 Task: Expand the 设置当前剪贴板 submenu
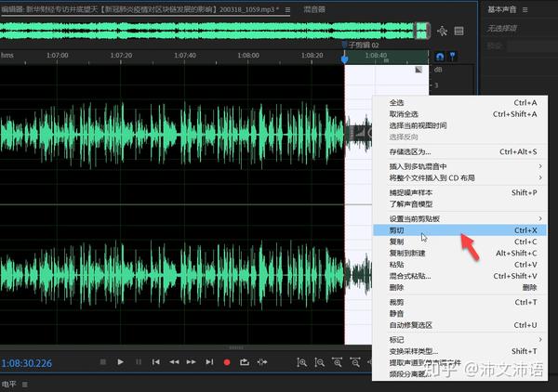(x=459, y=218)
